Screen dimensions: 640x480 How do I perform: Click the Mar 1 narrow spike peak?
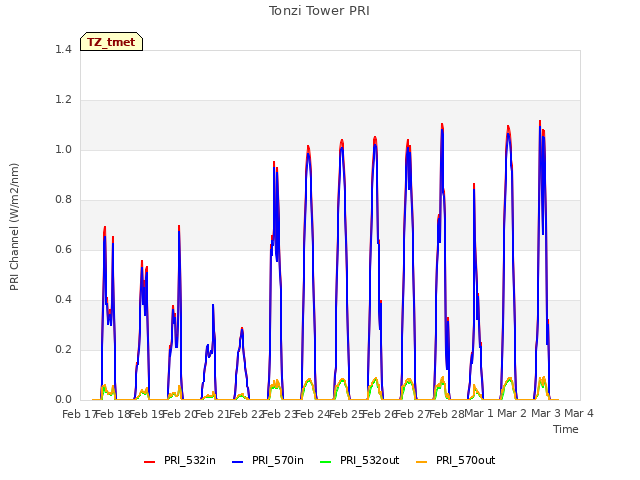click(474, 185)
